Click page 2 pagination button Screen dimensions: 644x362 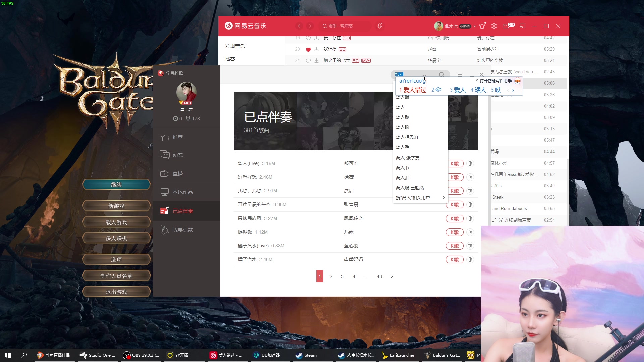coord(331,276)
